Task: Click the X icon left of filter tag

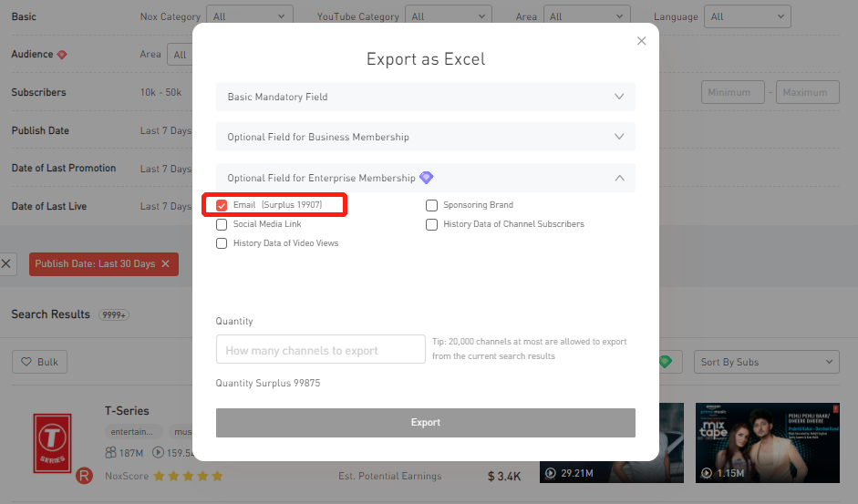Action: [6, 264]
